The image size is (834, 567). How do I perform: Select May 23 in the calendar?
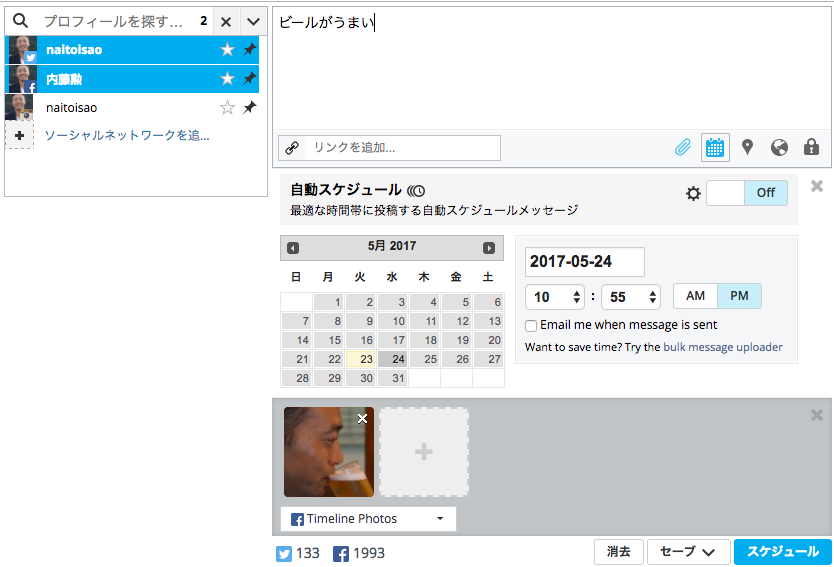click(361, 359)
